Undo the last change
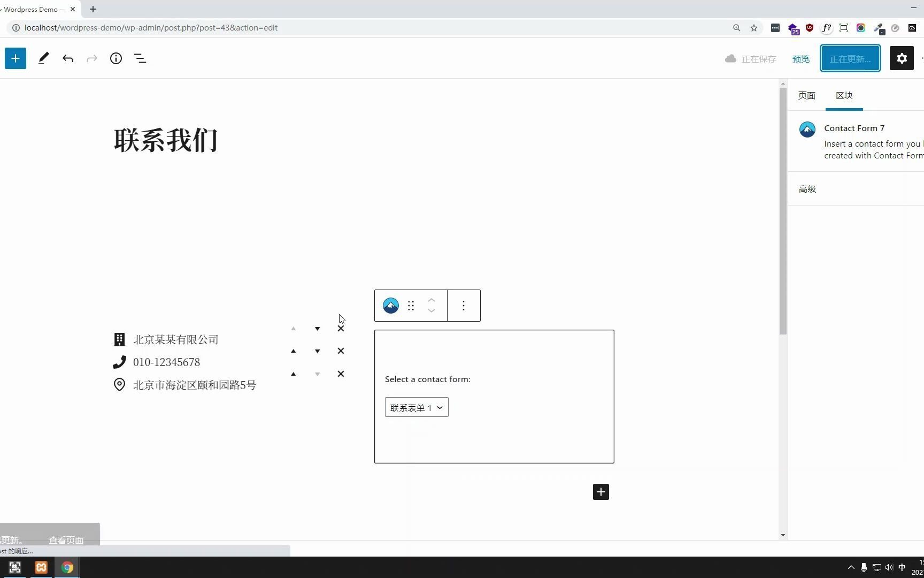Image resolution: width=924 pixels, height=578 pixels. point(68,58)
